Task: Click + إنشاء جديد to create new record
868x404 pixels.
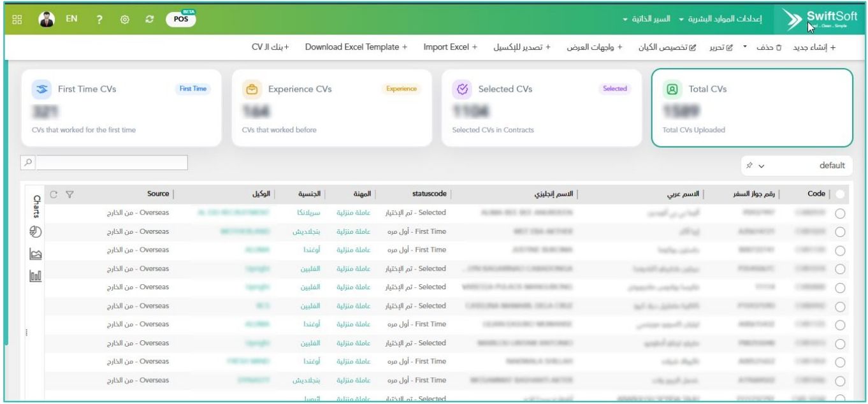Action: (814, 48)
